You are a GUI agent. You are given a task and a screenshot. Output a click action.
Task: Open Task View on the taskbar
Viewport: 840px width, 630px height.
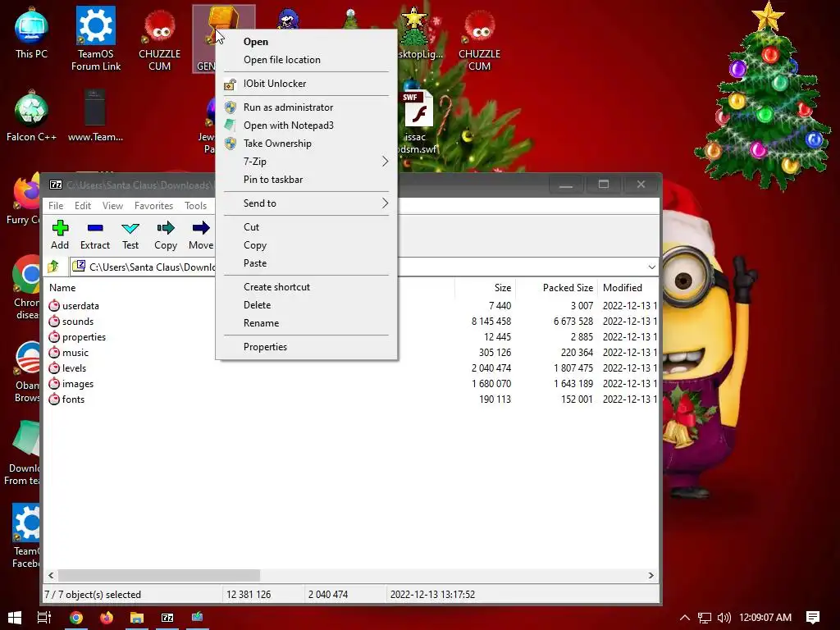pyautogui.click(x=44, y=617)
